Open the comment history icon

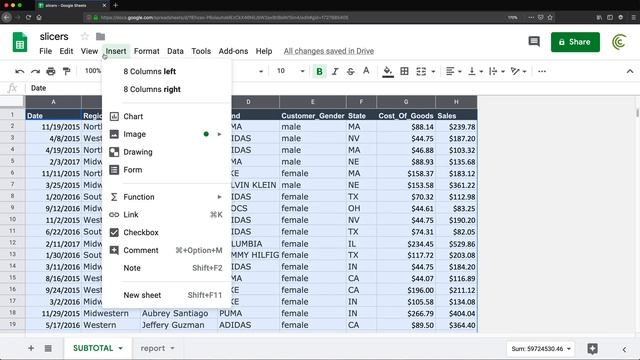point(534,42)
